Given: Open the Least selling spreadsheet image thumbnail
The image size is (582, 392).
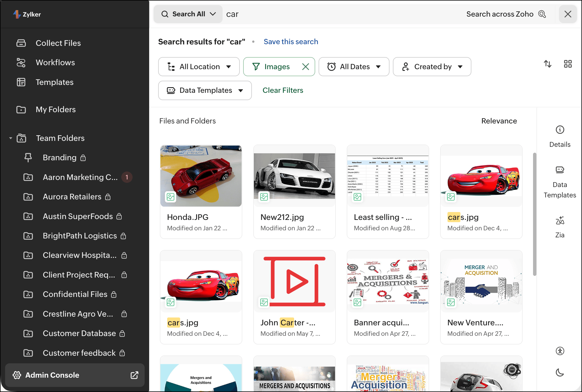Looking at the screenshot, I should click(x=388, y=176).
